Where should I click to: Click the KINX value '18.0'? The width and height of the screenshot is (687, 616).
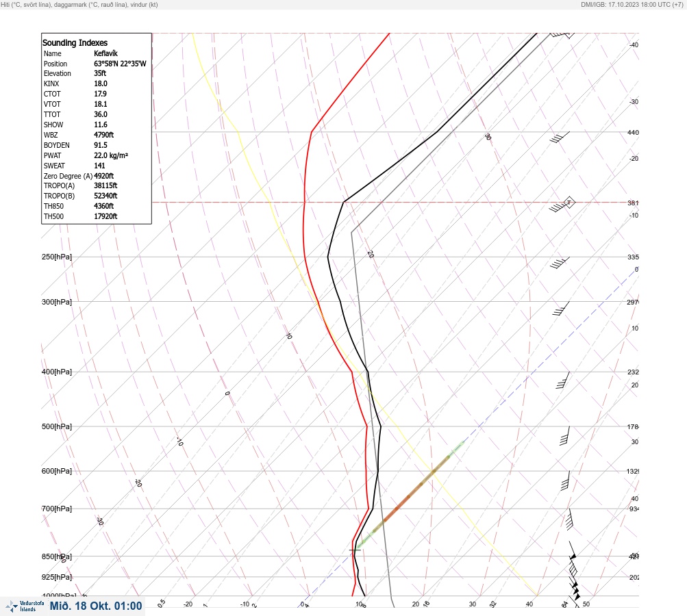100,84
